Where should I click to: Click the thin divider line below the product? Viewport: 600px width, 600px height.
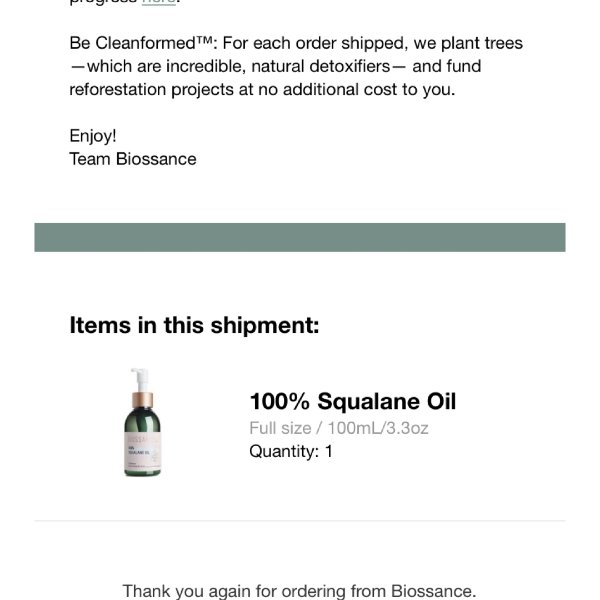coord(300,520)
